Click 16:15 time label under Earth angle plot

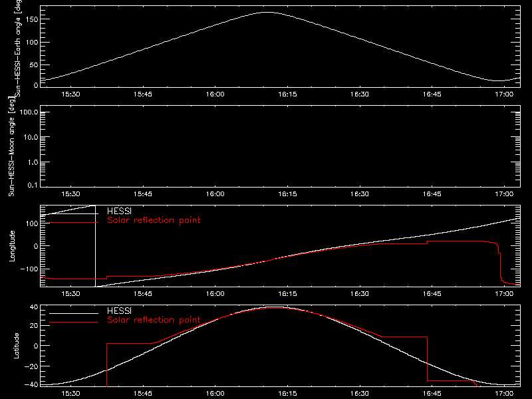tap(287, 94)
